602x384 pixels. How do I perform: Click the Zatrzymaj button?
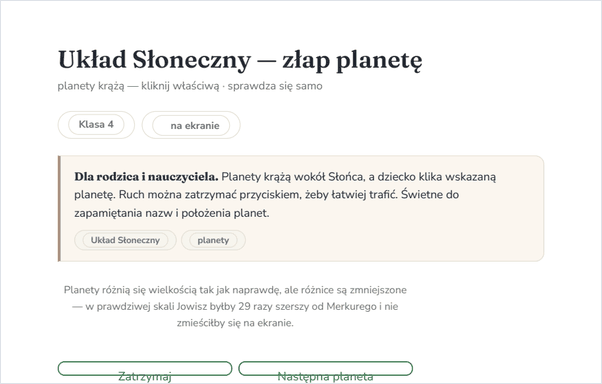pyautogui.click(x=145, y=368)
